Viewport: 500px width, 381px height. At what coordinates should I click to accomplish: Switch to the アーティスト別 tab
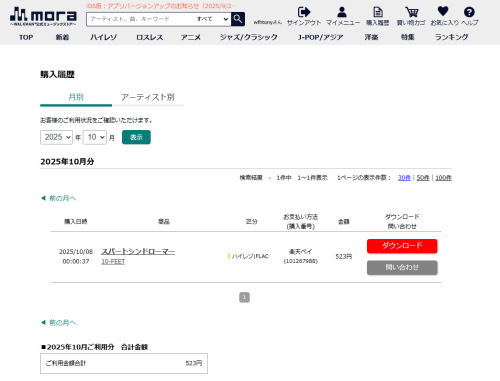(148, 97)
